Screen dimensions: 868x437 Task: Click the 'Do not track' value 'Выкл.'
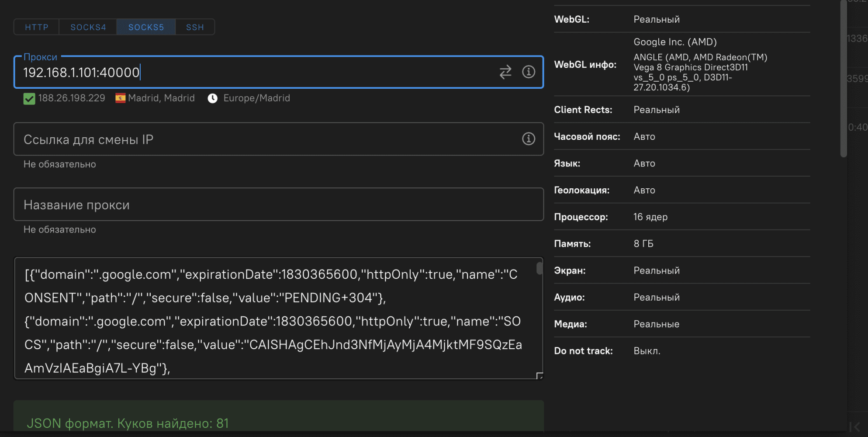click(647, 351)
